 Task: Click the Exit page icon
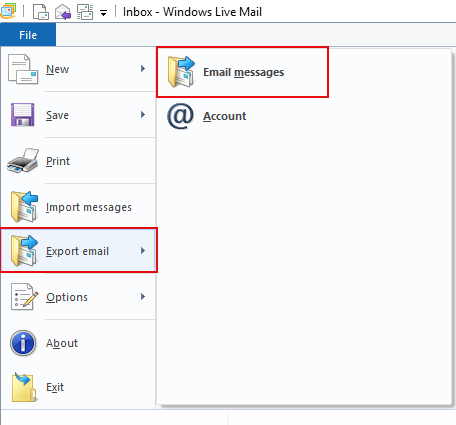pos(24,387)
